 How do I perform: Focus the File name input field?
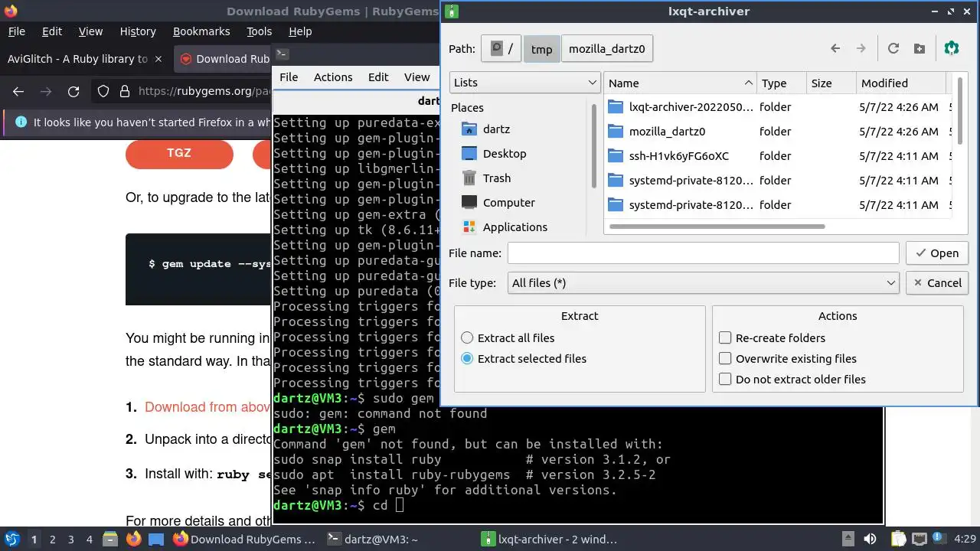[x=703, y=253]
